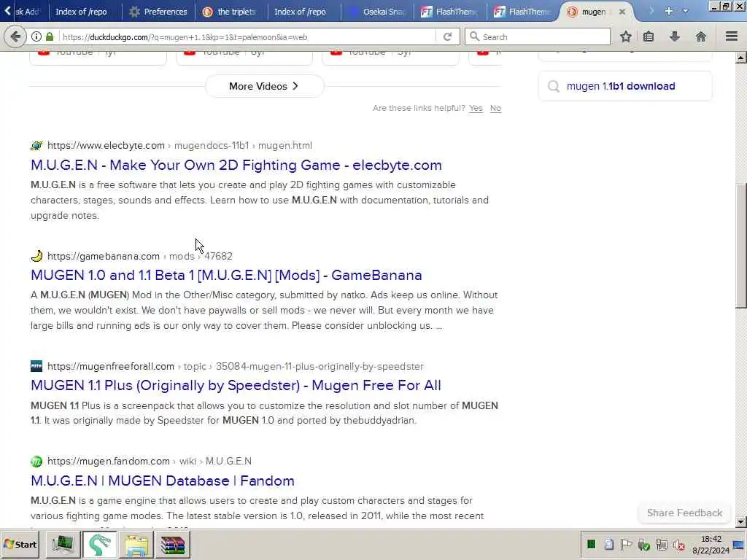
Task: Open the MUGEN 1.0 and 1.1 Beta 1 GameBanana result
Action: pos(226,275)
